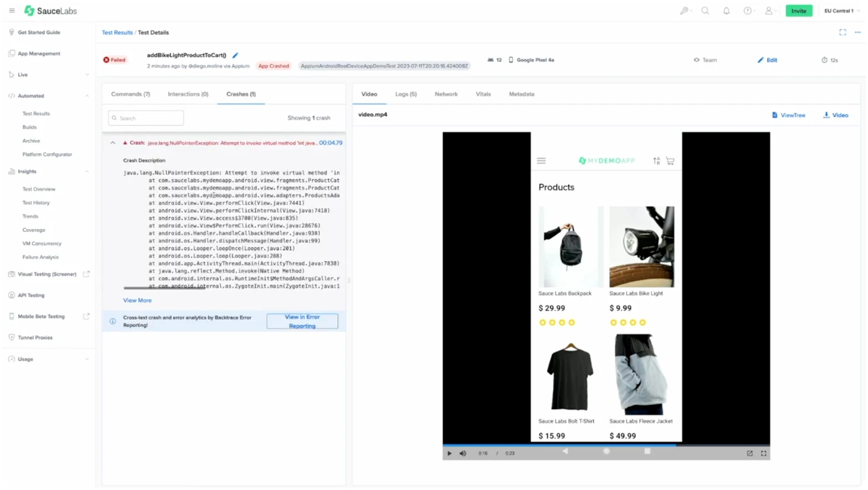Select the Video tab
The image size is (868, 490).
369,94
